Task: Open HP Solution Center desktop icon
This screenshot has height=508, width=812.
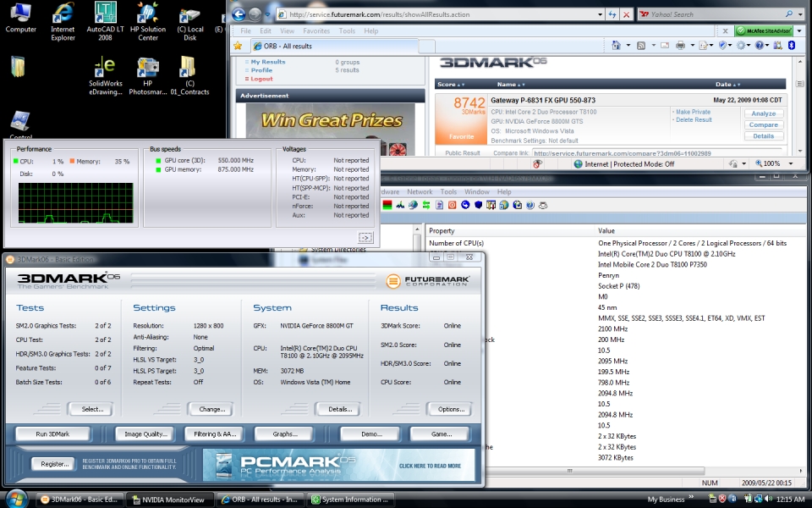Action: pyautogui.click(x=147, y=21)
